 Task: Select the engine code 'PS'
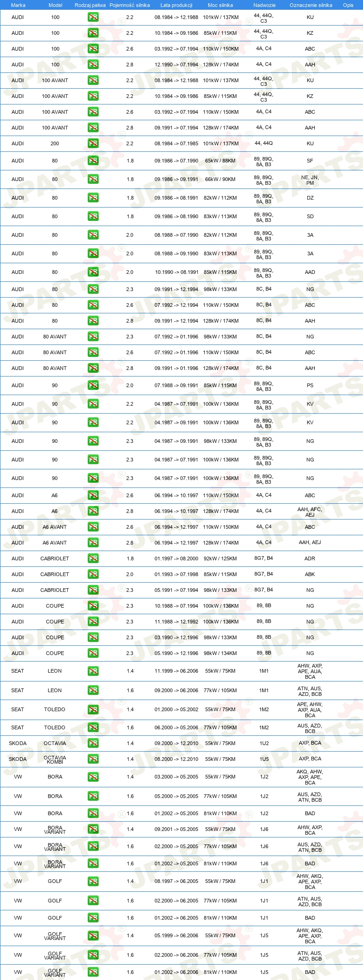[x=310, y=385]
